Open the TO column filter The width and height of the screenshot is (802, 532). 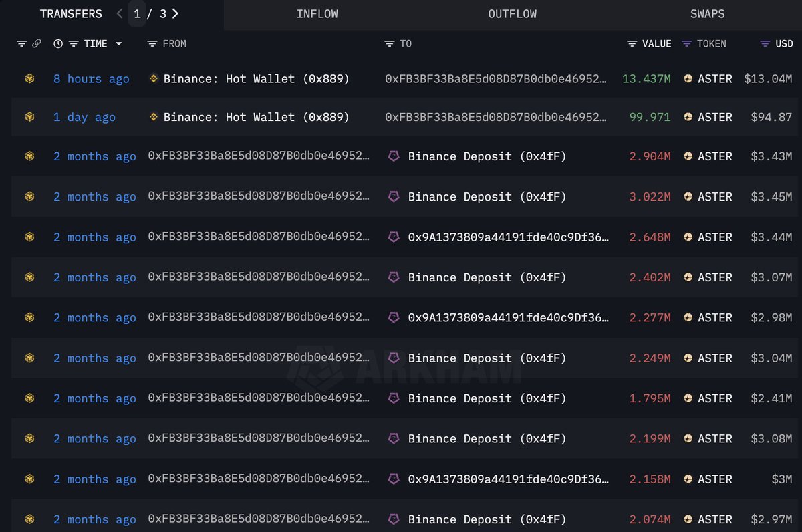point(390,44)
